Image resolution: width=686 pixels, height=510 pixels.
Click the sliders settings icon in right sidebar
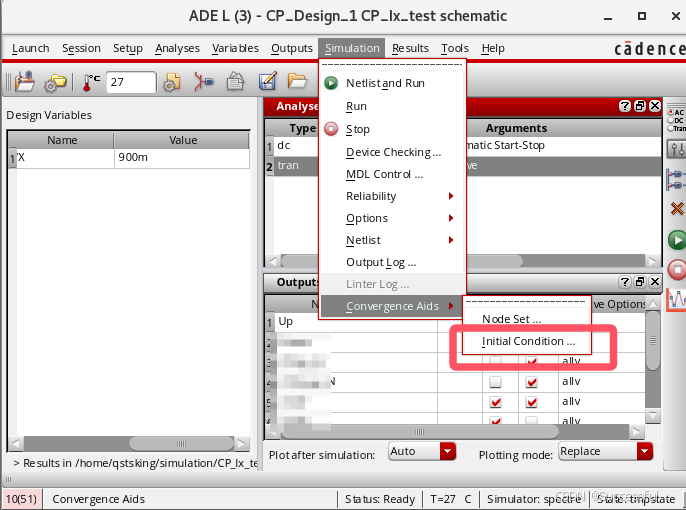[x=676, y=149]
